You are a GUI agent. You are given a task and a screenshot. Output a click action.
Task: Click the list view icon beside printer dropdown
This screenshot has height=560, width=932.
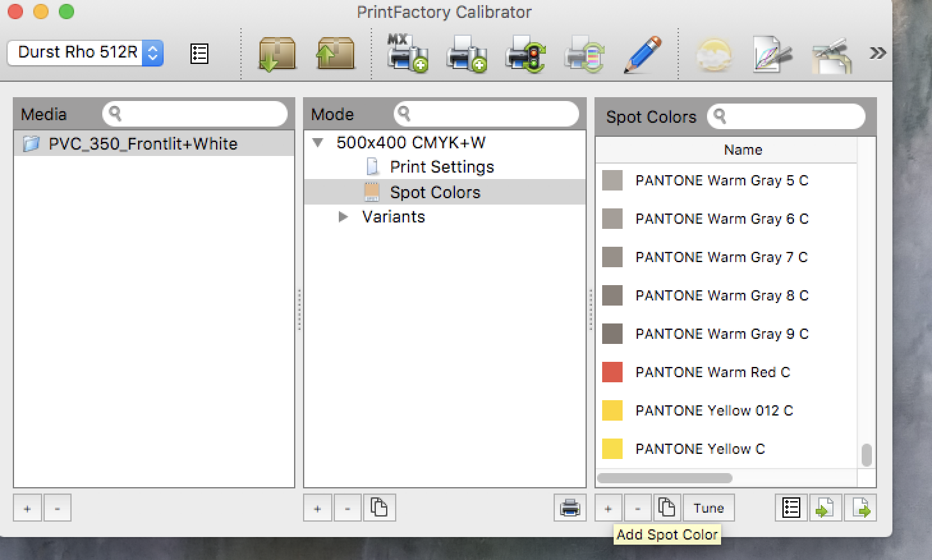199,53
